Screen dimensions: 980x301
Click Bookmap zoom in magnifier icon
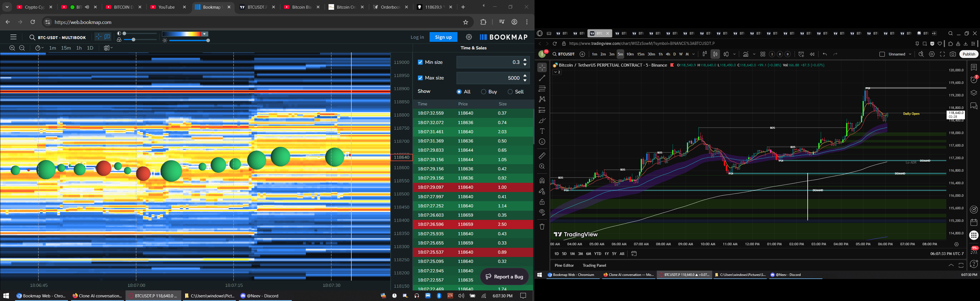pyautogui.click(x=12, y=48)
